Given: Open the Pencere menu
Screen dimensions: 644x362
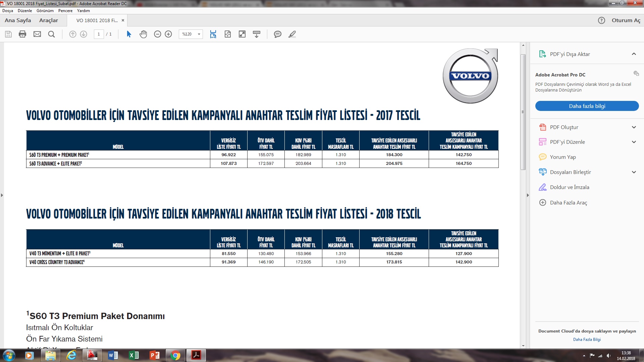Looking at the screenshot, I should pos(65,11).
